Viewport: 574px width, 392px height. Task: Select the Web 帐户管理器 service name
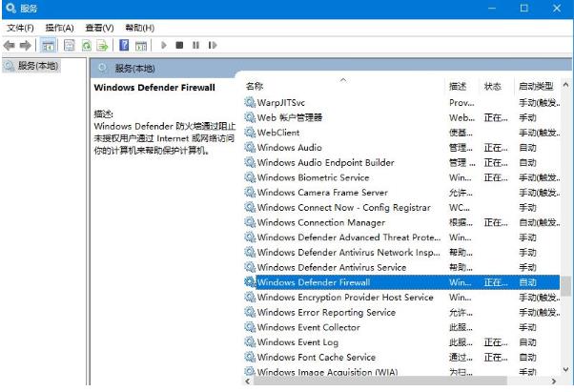(x=290, y=117)
